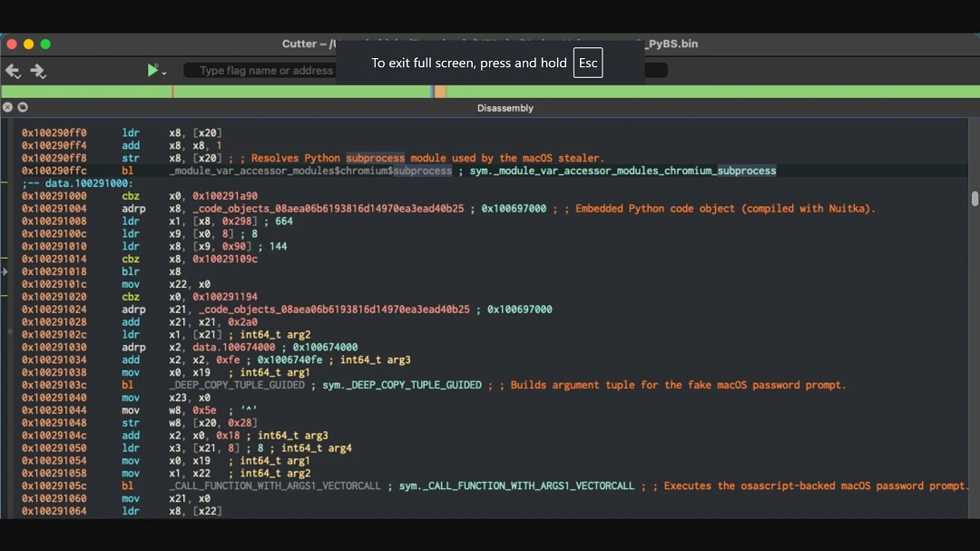Enter full screen via the green traffic light

tap(44, 43)
